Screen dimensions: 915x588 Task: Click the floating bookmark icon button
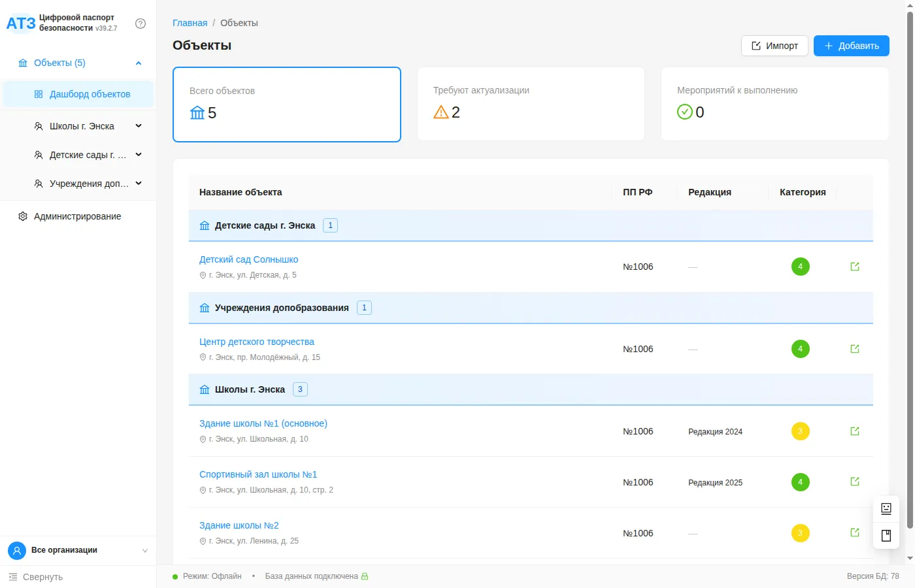(x=886, y=536)
